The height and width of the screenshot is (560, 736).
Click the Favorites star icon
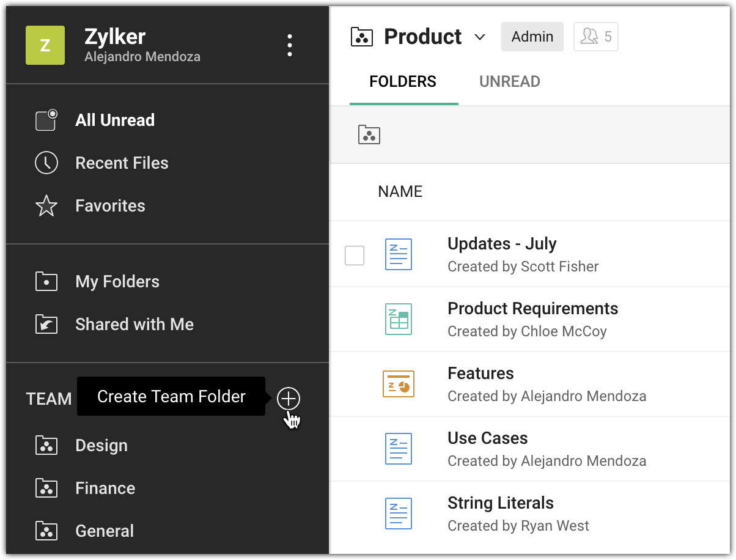point(46,206)
